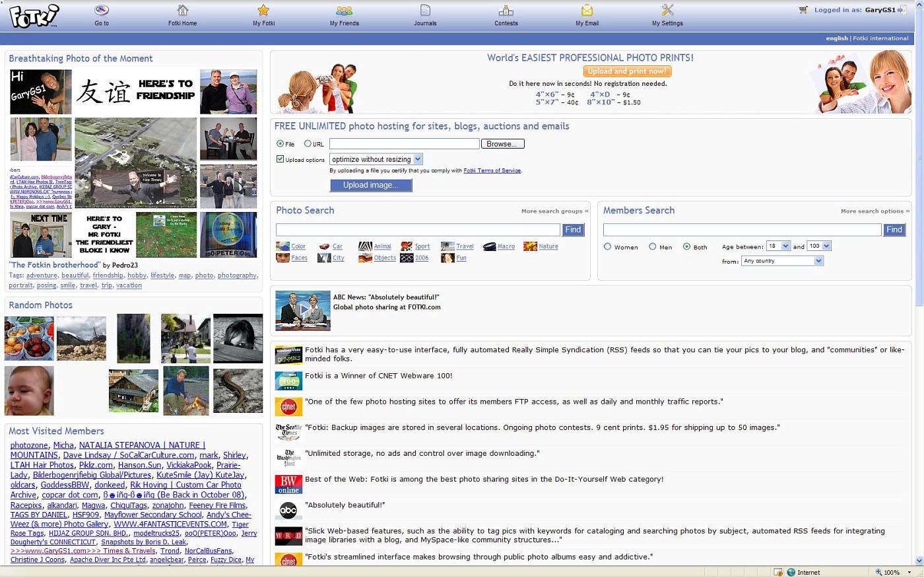Click Find in Members Search
The width and height of the screenshot is (924, 578).
[894, 230]
